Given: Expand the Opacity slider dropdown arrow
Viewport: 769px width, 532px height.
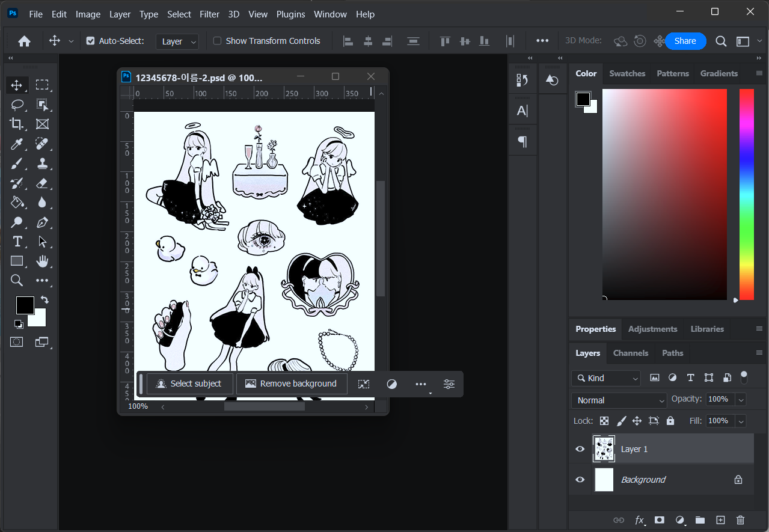Looking at the screenshot, I should (741, 399).
